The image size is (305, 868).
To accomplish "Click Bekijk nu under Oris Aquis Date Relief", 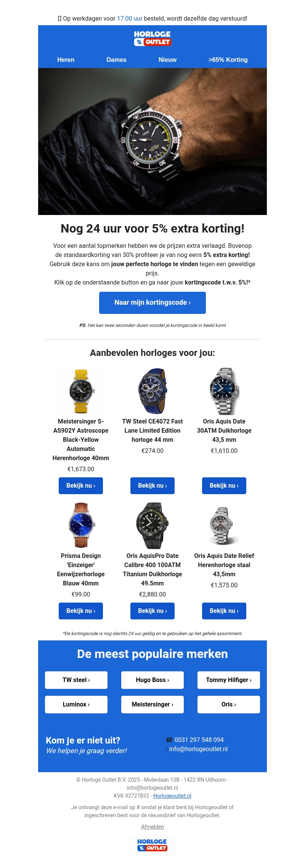I will tap(224, 611).
